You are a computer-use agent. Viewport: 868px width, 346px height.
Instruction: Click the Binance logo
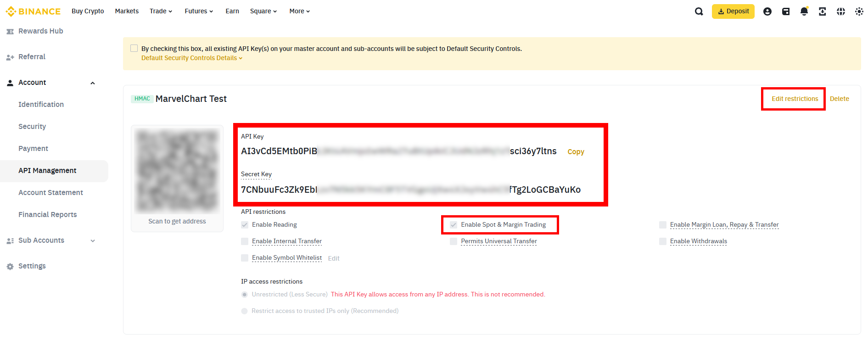(33, 11)
